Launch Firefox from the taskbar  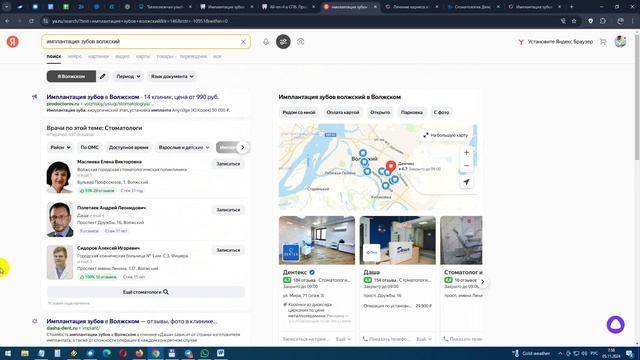pos(139,353)
